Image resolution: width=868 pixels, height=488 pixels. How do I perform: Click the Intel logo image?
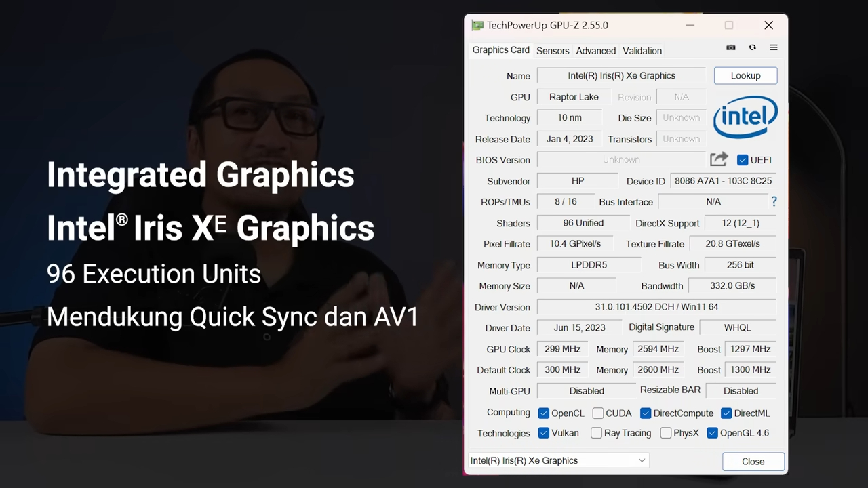pos(745,117)
